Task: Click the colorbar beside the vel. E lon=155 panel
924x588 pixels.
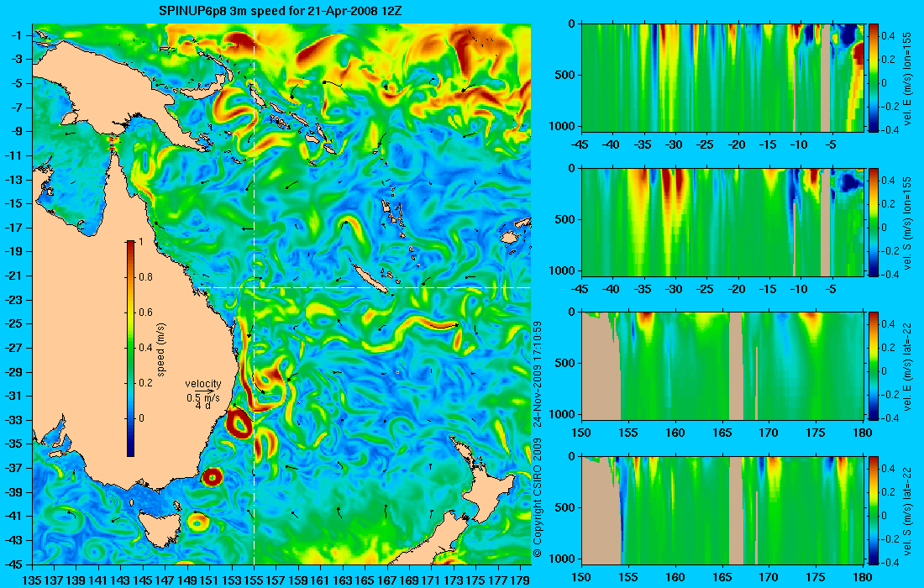Action: point(873,78)
